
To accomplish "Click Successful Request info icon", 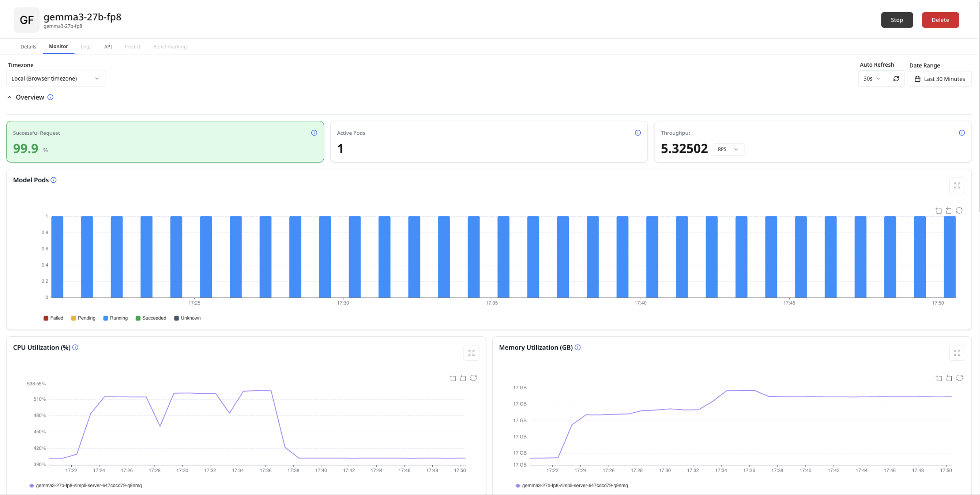I will (314, 133).
